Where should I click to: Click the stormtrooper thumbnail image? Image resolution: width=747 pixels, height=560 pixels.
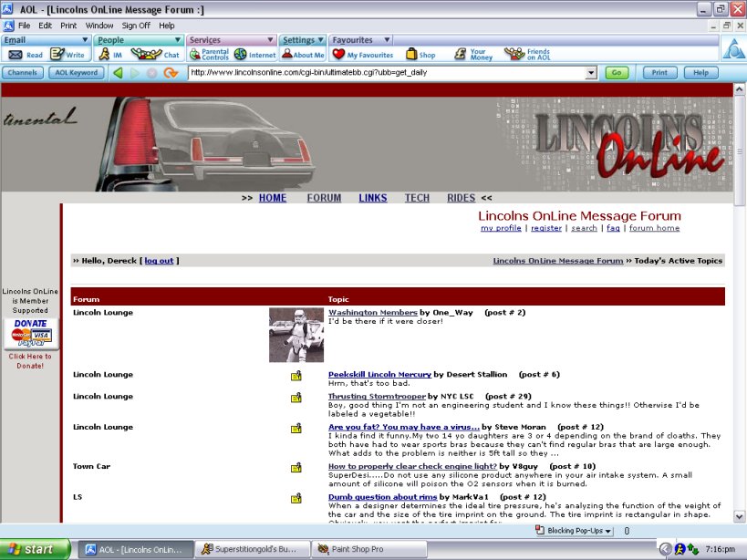[x=296, y=336]
